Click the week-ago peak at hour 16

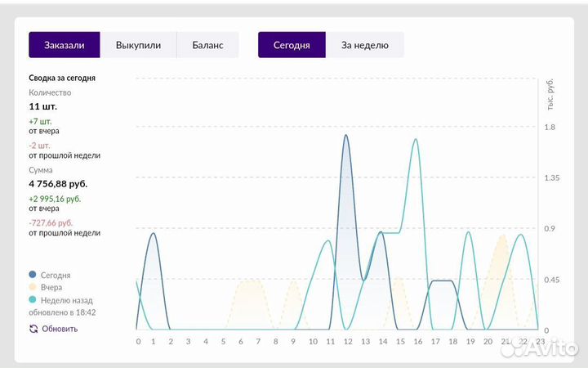416,140
